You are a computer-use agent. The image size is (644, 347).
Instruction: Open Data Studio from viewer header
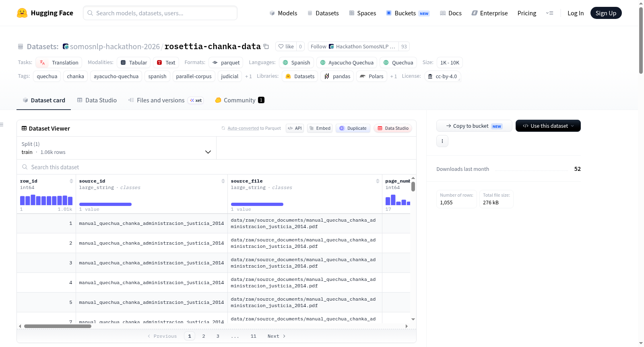point(393,128)
